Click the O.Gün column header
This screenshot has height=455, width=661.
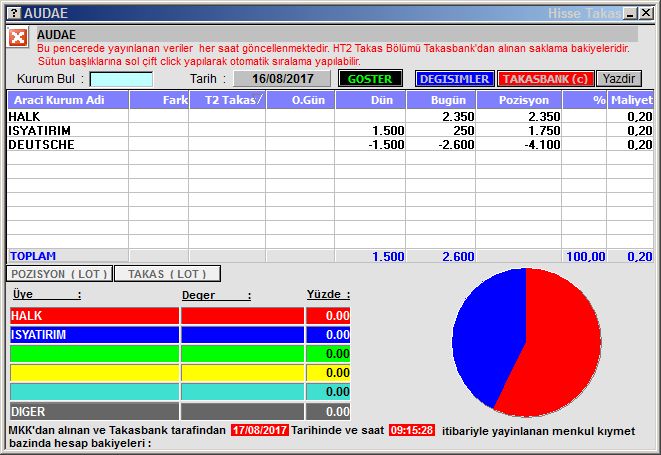coord(301,100)
